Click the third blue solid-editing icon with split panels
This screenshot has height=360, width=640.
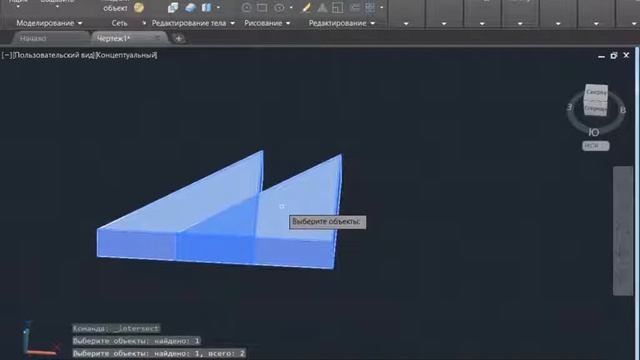(x=207, y=7)
